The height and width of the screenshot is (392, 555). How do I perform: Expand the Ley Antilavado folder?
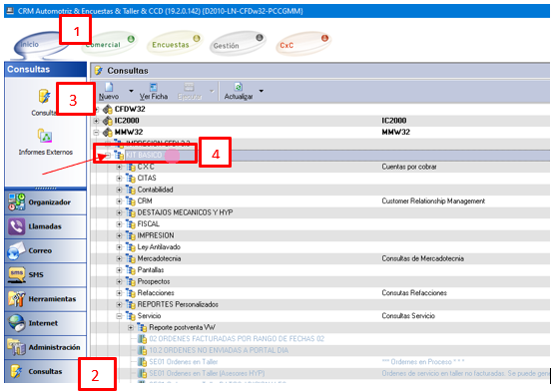point(119,247)
